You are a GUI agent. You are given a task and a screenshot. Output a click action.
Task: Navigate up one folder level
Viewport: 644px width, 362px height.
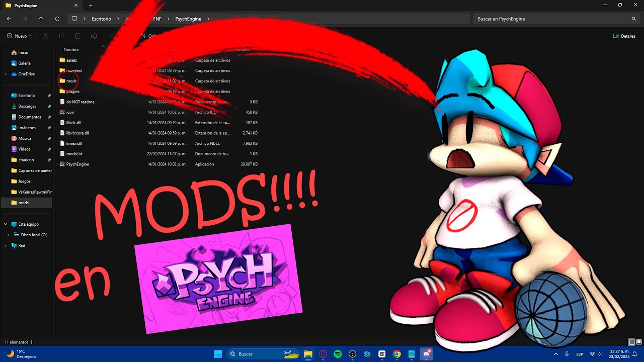pyautogui.click(x=41, y=19)
